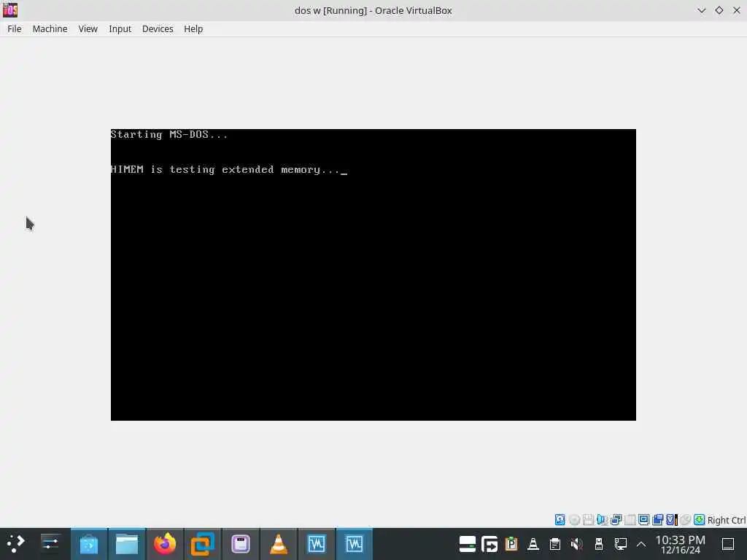Open the network connections tray icon

coord(620,544)
